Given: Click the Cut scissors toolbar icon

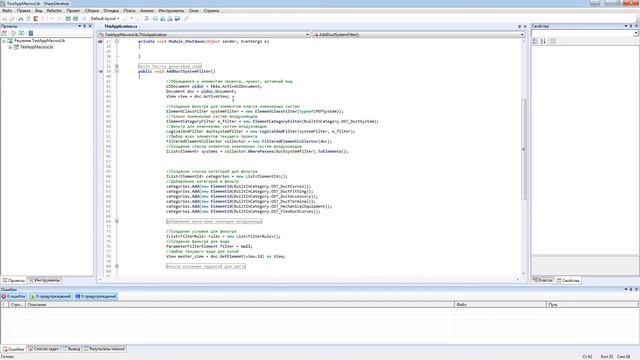Looking at the screenshot, I should (21, 19).
